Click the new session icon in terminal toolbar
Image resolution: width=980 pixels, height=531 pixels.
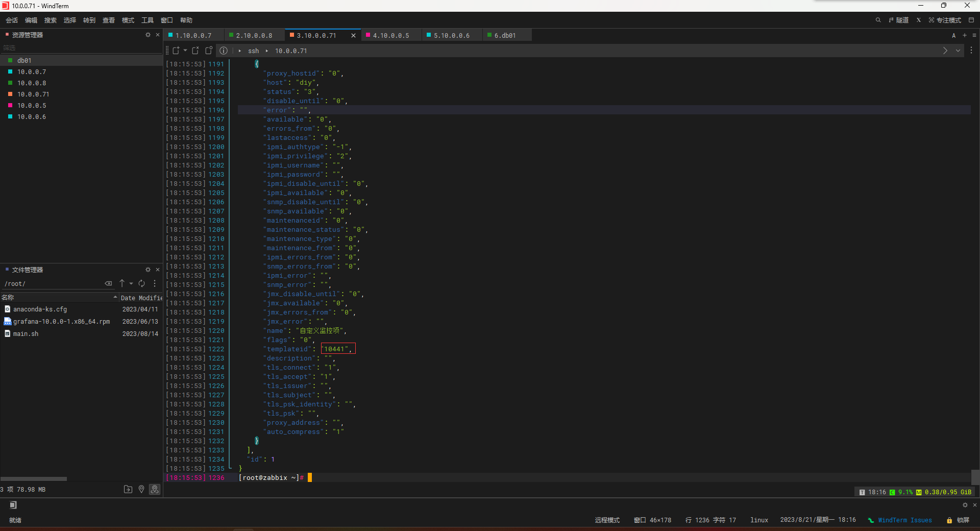(176, 51)
